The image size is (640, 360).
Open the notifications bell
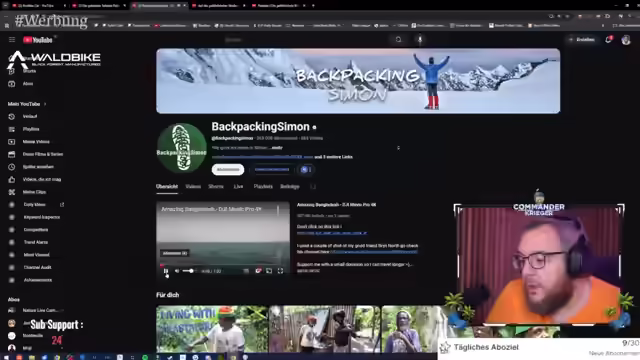(x=608, y=40)
